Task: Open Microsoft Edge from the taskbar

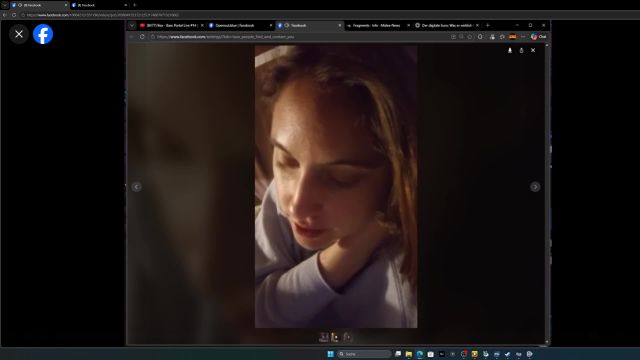Action: 420,354
